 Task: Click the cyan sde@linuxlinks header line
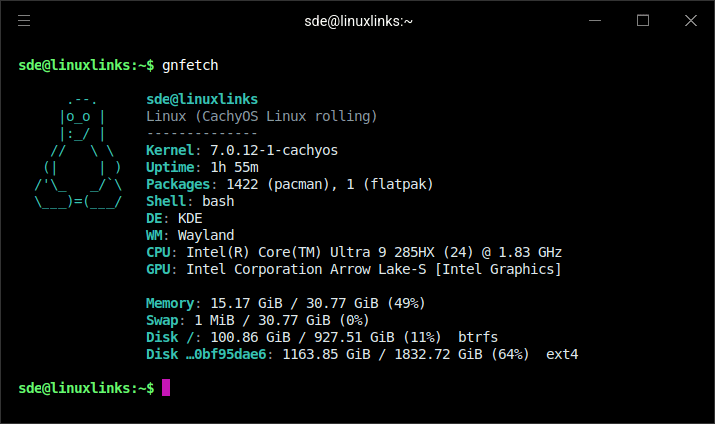202,99
